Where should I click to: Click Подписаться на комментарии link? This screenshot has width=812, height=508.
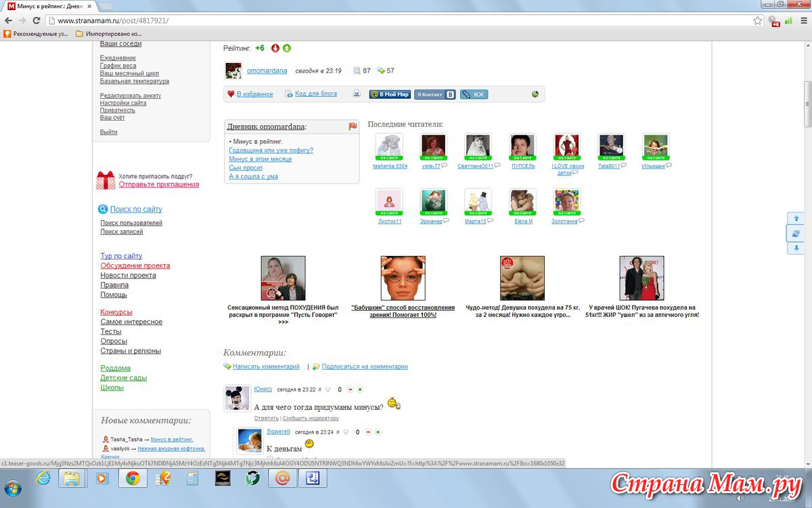click(365, 366)
